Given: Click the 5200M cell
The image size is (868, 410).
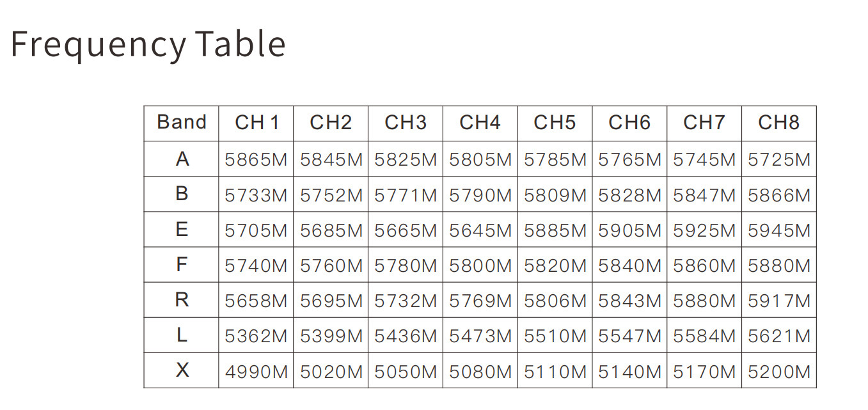Looking at the screenshot, I should [x=778, y=371].
